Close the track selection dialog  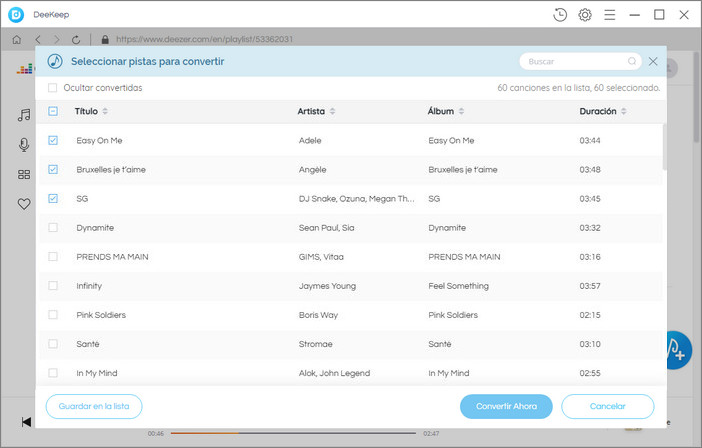tap(653, 61)
